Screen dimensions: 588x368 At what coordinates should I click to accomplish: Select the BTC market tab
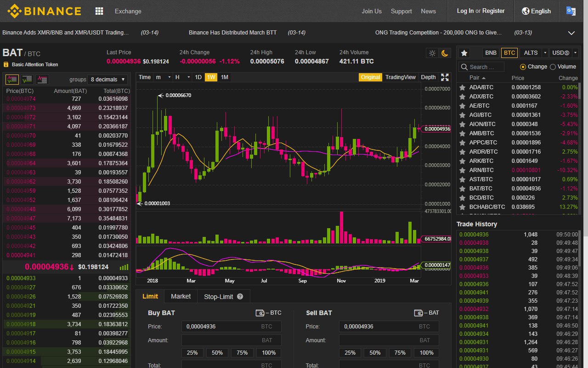pos(509,53)
